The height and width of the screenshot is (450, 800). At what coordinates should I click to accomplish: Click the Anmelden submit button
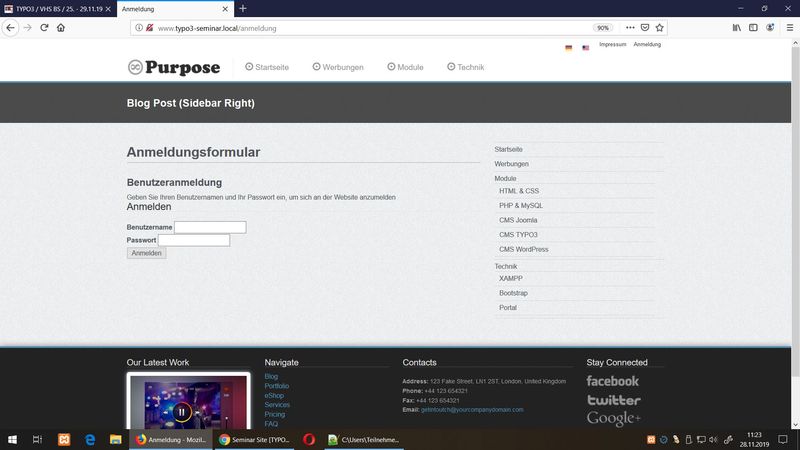coord(147,253)
